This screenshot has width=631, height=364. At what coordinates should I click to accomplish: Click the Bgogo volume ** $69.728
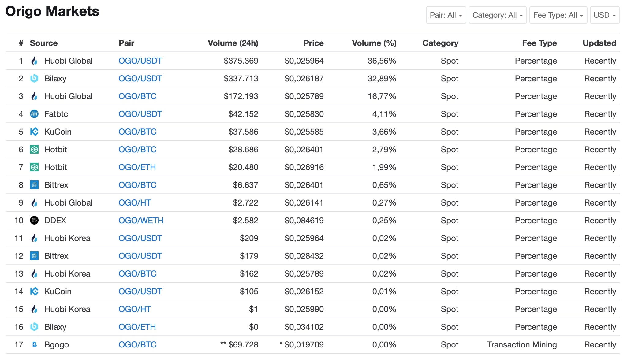pos(239,345)
